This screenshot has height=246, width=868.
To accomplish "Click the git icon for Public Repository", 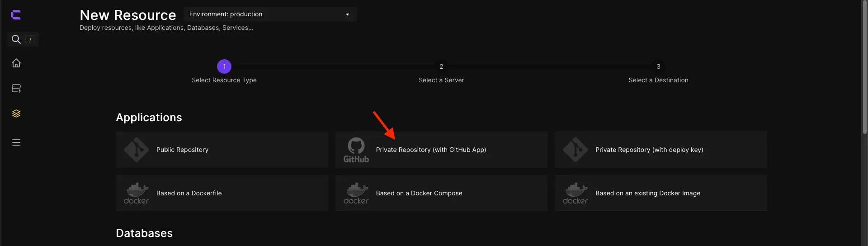I will [136, 150].
